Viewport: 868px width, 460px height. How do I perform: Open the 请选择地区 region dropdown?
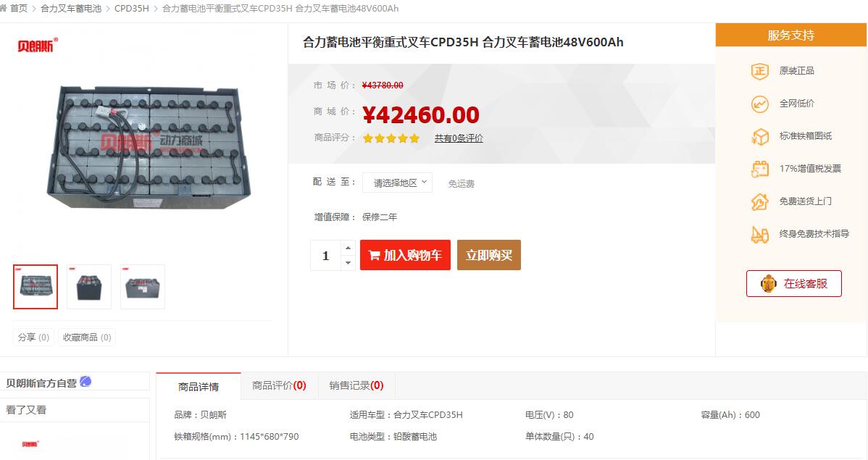click(x=397, y=183)
